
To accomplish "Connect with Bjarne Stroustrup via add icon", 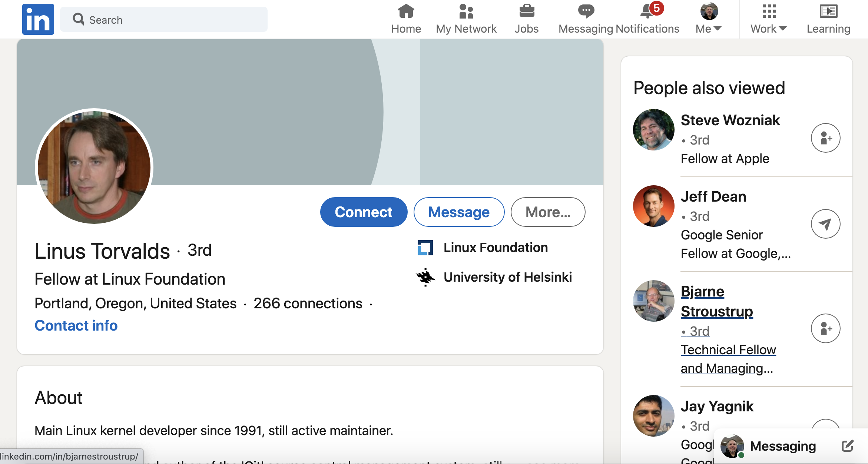I will click(x=825, y=328).
